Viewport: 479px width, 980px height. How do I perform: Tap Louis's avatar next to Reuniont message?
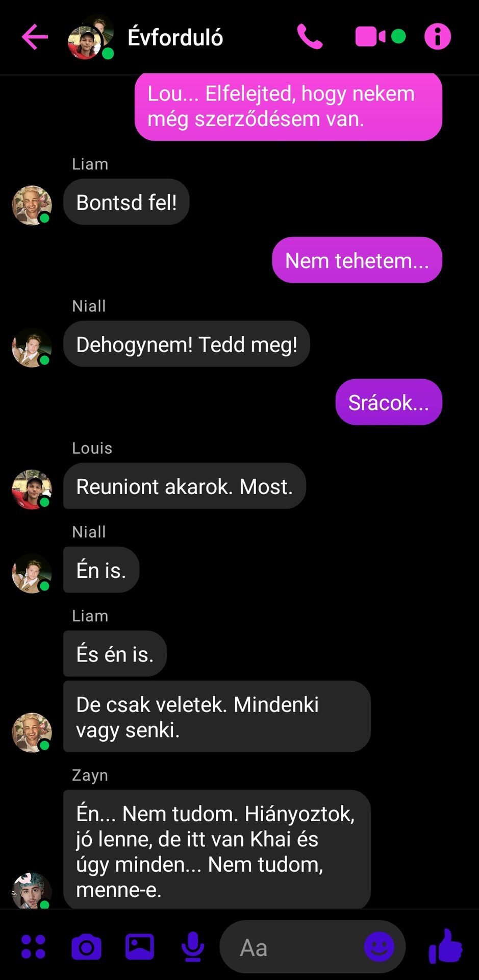[x=32, y=489]
